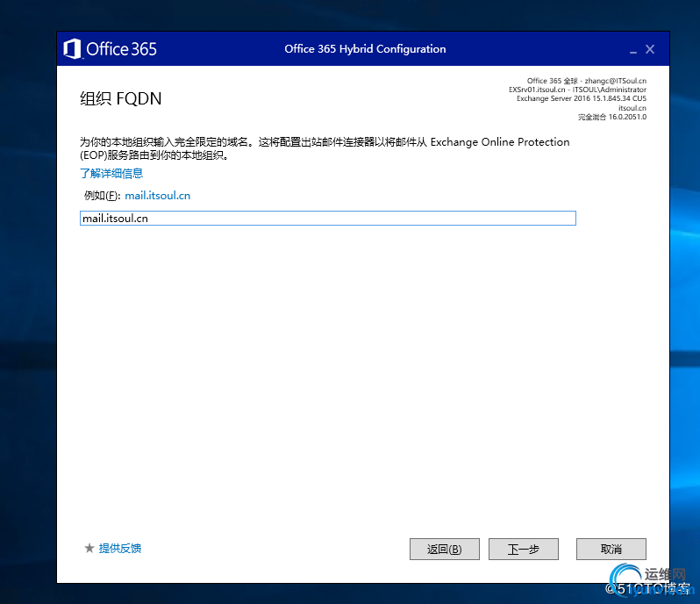Click the 完全混合 16.0.2051.0 version text
This screenshot has height=604, width=700.
[x=612, y=117]
